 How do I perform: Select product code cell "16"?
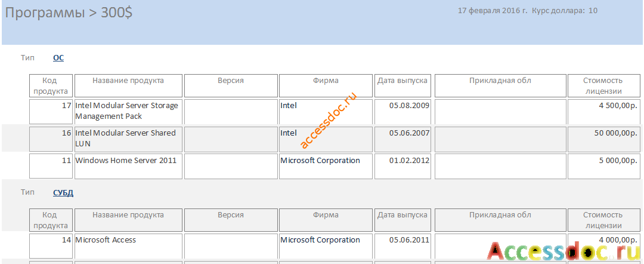pos(51,139)
